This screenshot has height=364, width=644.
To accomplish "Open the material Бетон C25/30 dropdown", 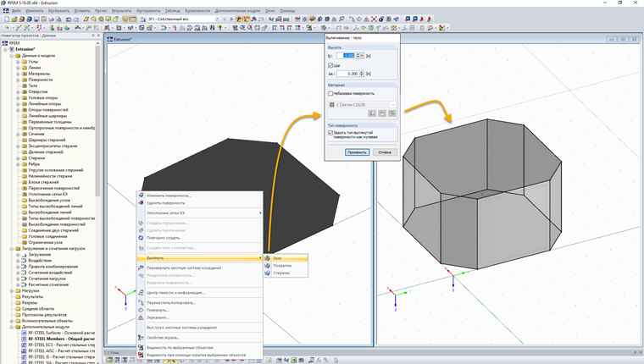I will (393, 105).
